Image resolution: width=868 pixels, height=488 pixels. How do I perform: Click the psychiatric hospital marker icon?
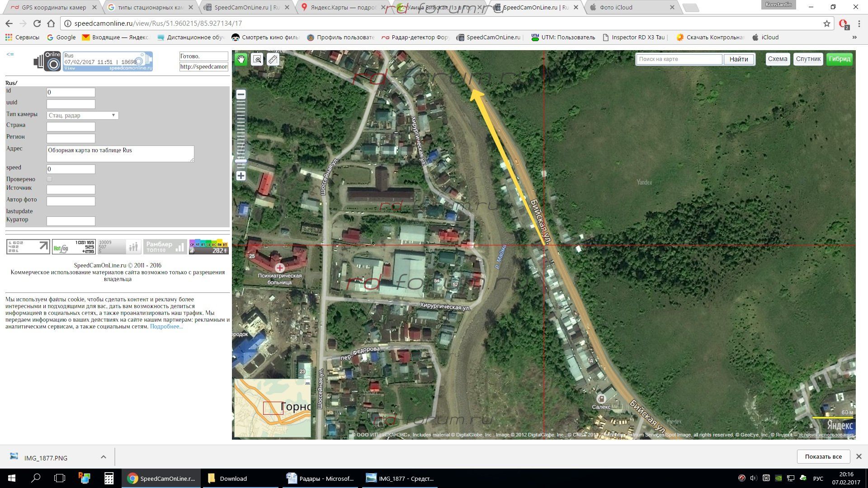coord(279,267)
